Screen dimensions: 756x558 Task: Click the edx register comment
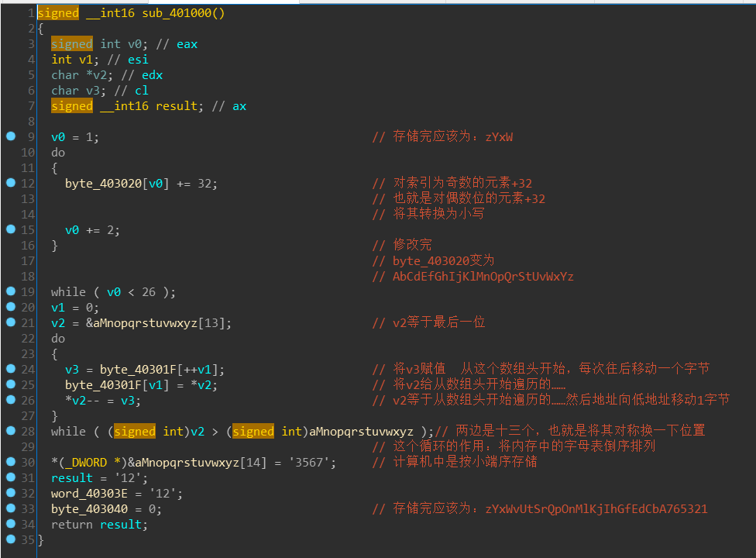click(x=153, y=75)
